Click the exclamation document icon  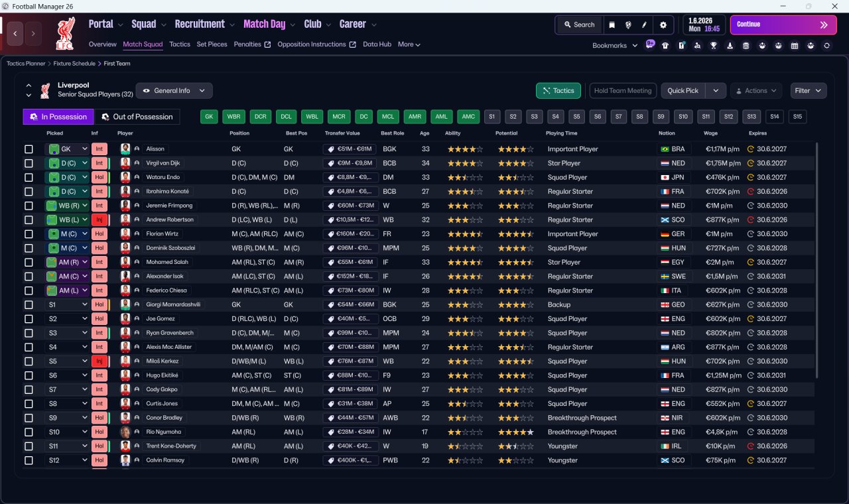[x=681, y=46]
